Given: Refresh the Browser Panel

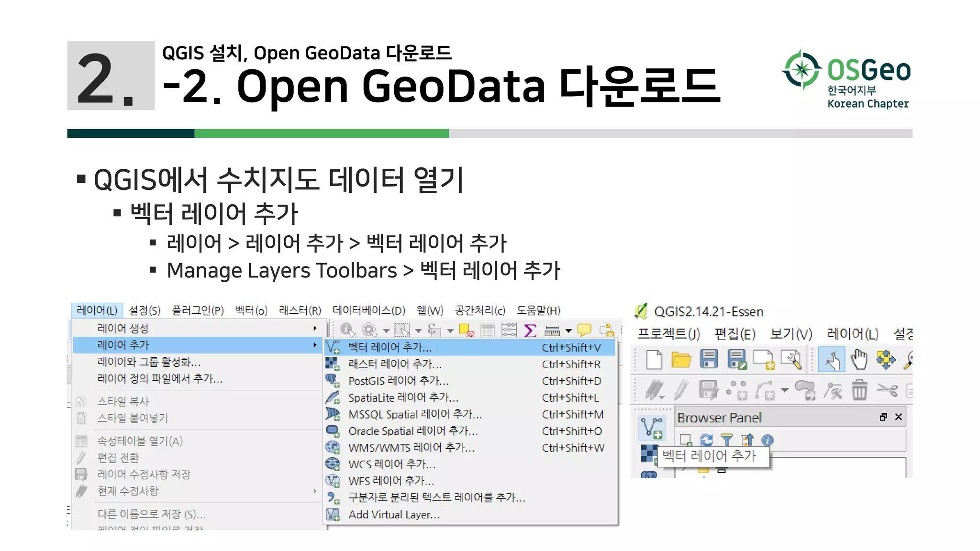Looking at the screenshot, I should (706, 440).
